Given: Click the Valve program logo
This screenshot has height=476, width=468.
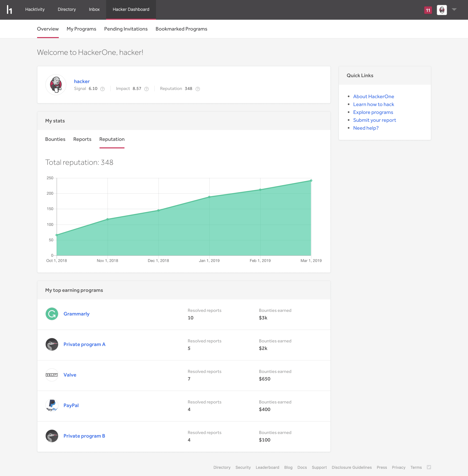Looking at the screenshot, I should pyautogui.click(x=52, y=375).
